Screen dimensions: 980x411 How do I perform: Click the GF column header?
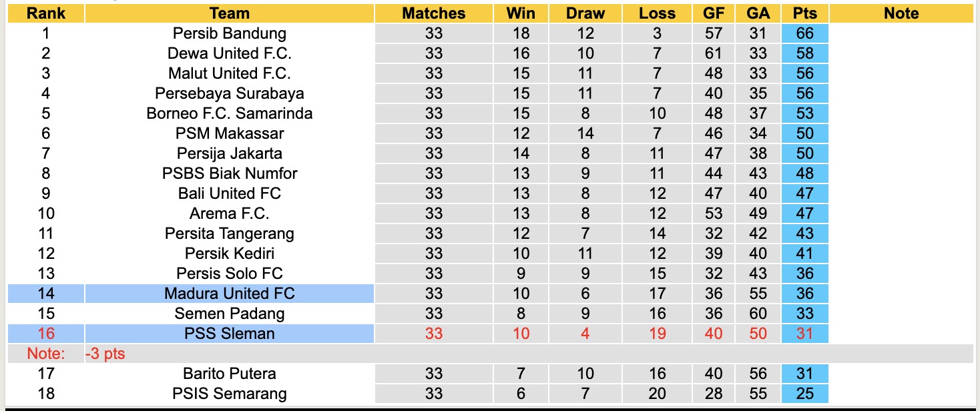[713, 13]
